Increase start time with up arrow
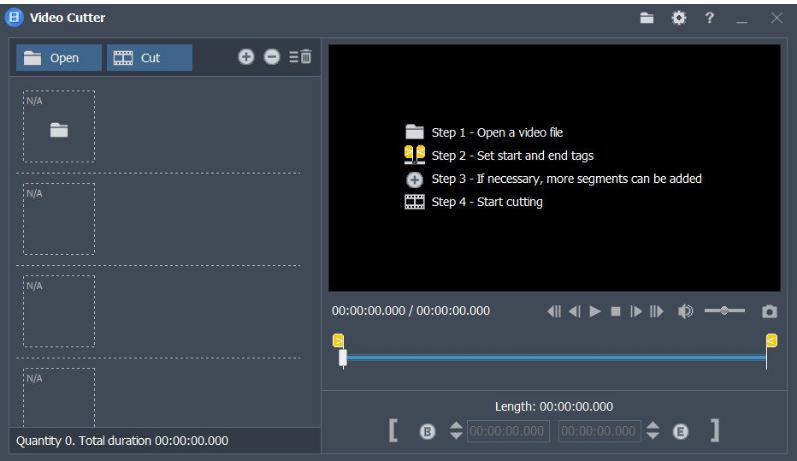The image size is (797, 461). (456, 425)
